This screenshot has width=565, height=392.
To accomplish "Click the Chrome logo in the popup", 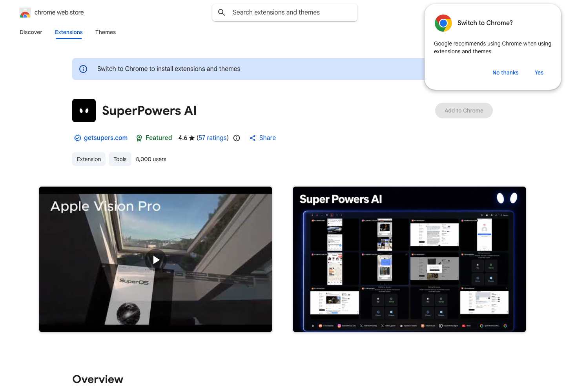I will (443, 23).
